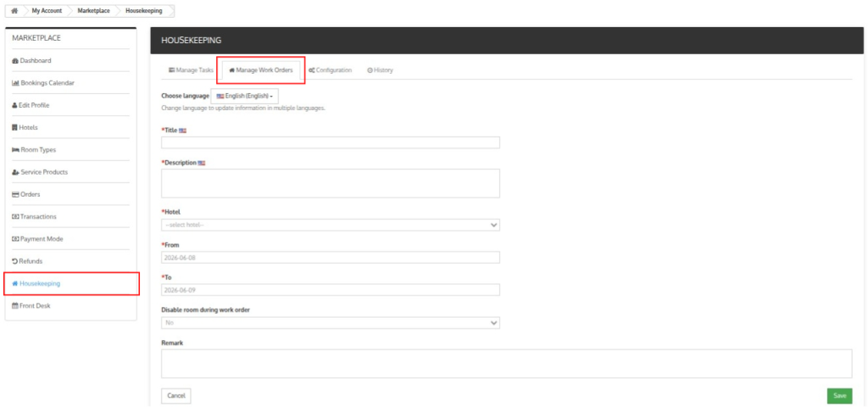The height and width of the screenshot is (407, 868).
Task: Click the Bookings Calendar chart icon
Action: [x=15, y=83]
